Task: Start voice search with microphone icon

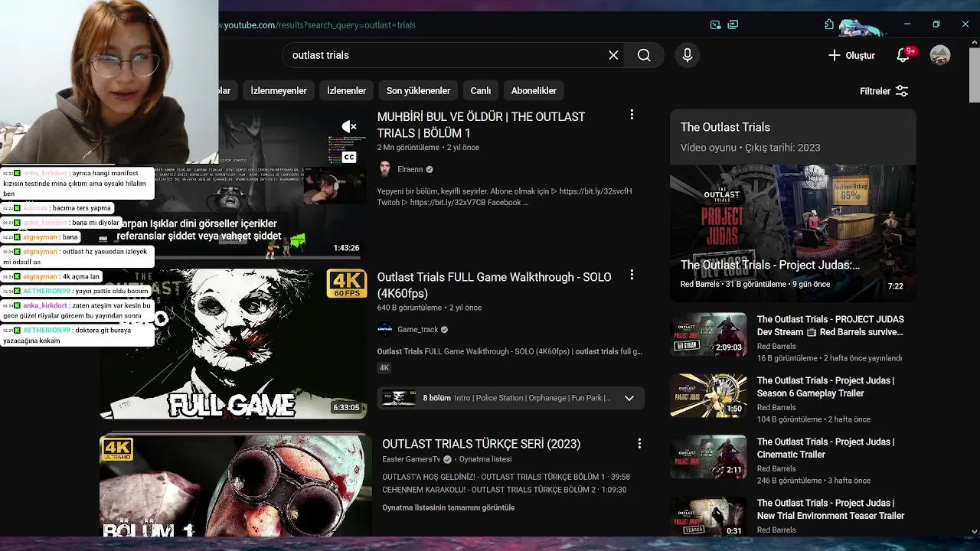Action: coord(687,55)
